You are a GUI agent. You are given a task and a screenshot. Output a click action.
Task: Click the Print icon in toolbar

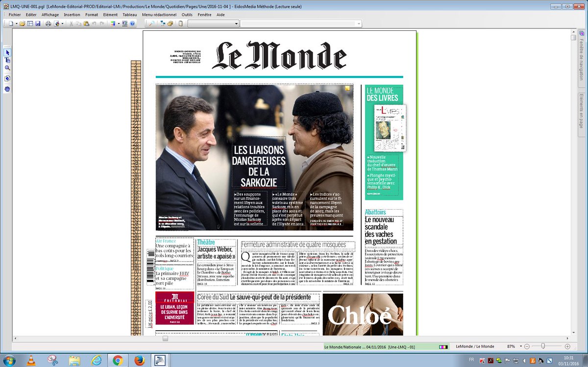(48, 24)
